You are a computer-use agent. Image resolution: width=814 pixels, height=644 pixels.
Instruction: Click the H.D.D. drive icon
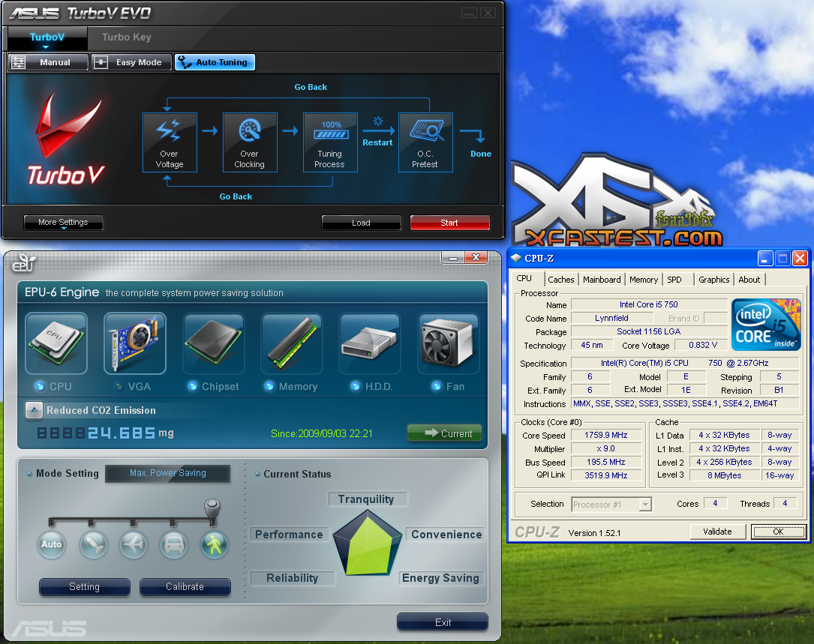[x=370, y=343]
